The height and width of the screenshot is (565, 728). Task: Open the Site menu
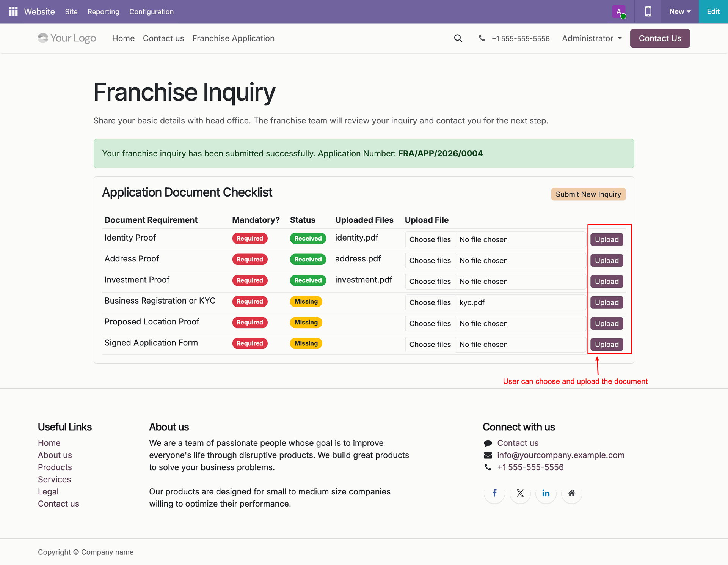71,12
